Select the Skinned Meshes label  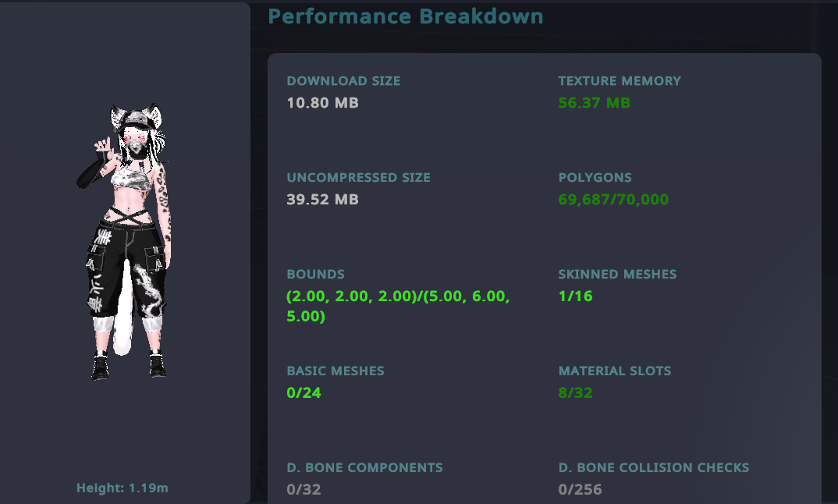tap(617, 274)
